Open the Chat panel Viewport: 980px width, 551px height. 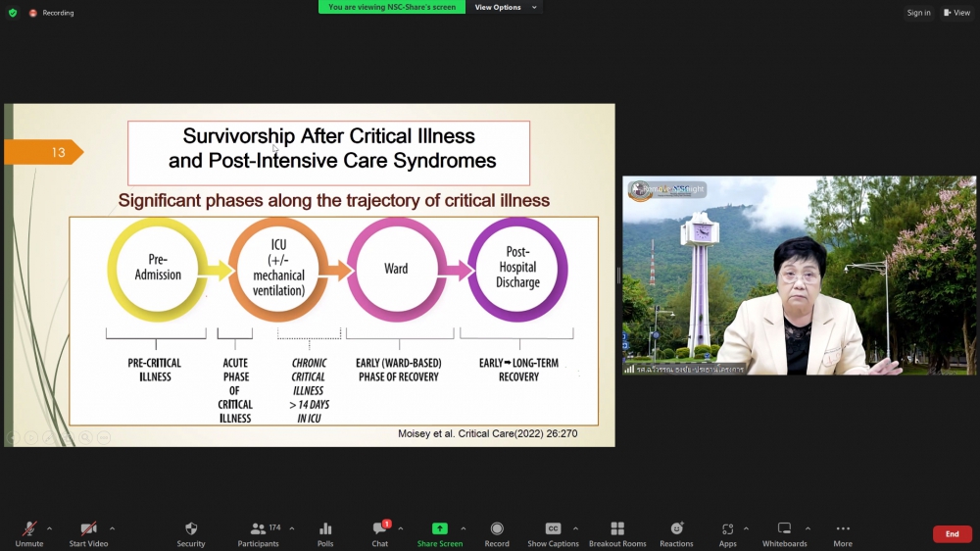tap(380, 532)
